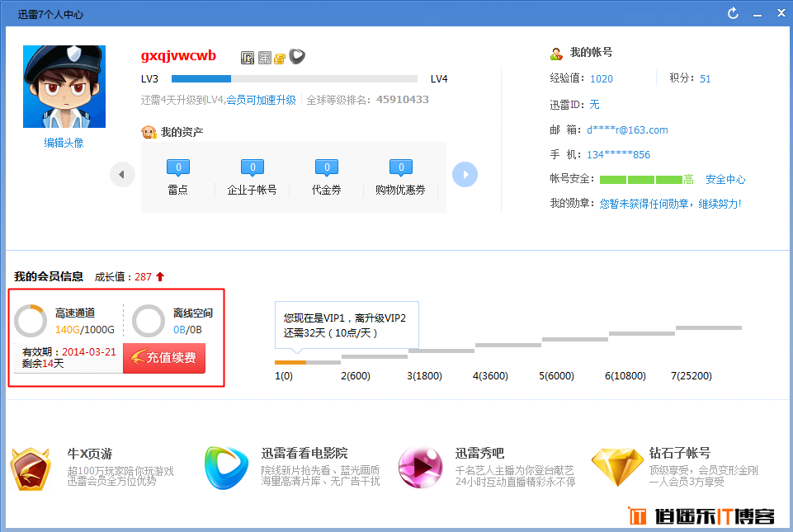
Task: Click the 企业子帐号 count bubble
Action: 253,168
